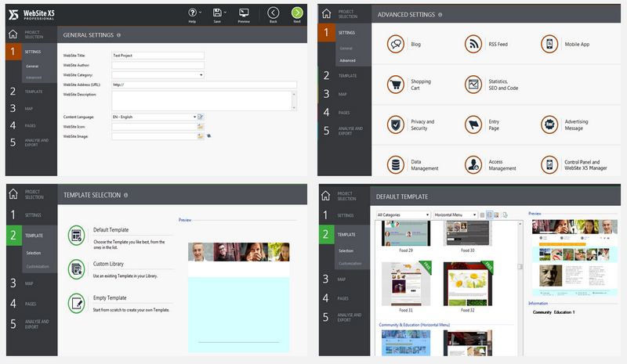Click the green Next arrow button

point(297,13)
